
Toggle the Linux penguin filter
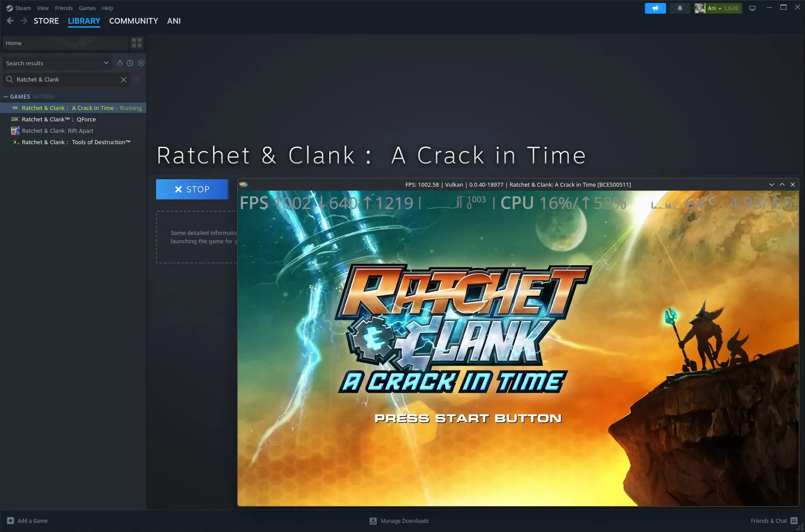(120, 63)
